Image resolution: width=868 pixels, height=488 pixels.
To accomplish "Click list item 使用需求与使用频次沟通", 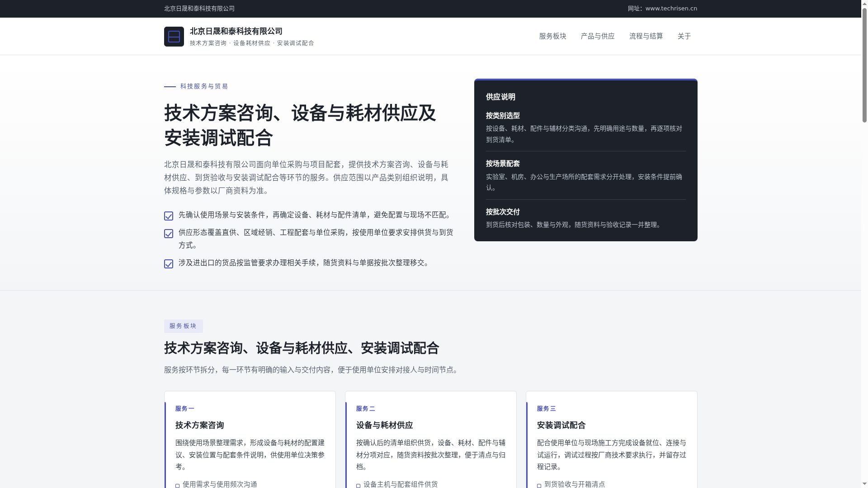I will pyautogui.click(x=220, y=484).
